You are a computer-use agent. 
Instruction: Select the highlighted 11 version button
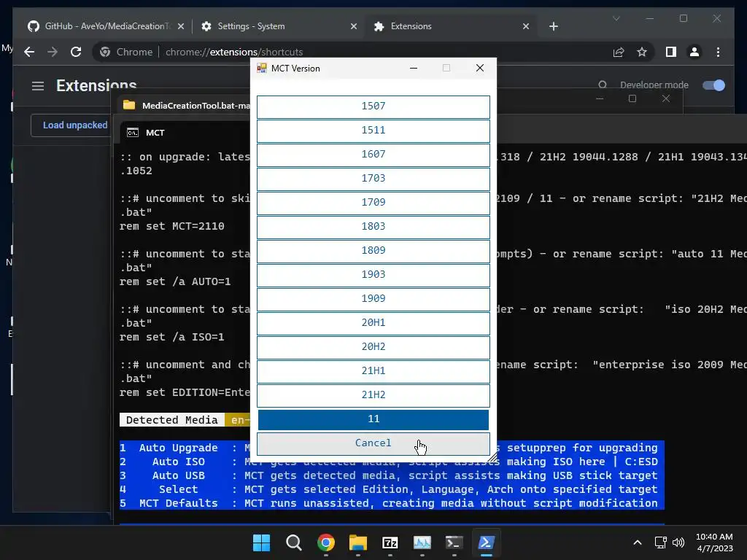tap(373, 419)
